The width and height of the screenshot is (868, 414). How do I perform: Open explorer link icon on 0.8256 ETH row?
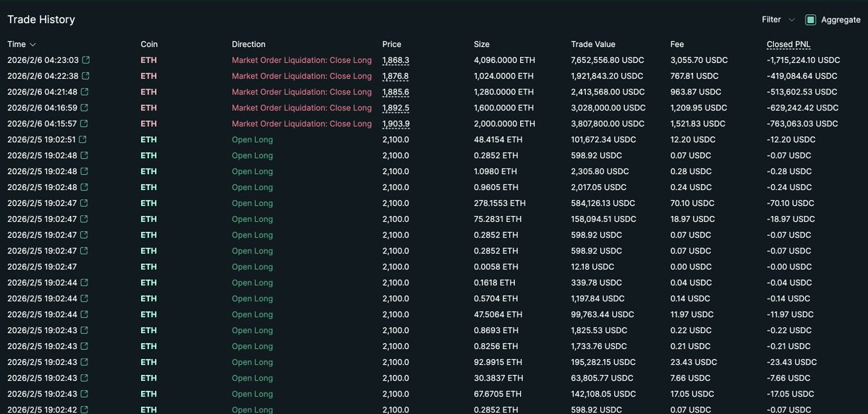(84, 346)
